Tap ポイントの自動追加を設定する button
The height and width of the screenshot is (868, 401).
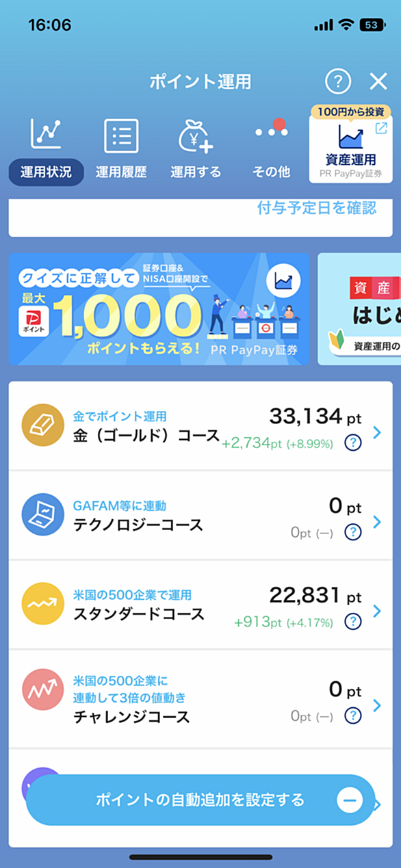coord(200,800)
